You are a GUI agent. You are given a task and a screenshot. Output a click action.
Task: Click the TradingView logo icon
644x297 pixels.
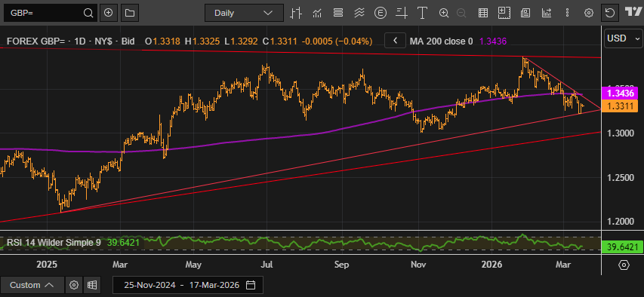(633, 11)
